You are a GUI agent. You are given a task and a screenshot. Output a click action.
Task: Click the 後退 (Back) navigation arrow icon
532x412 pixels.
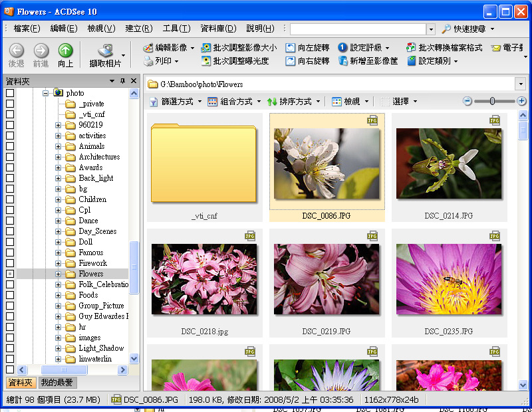(x=17, y=51)
